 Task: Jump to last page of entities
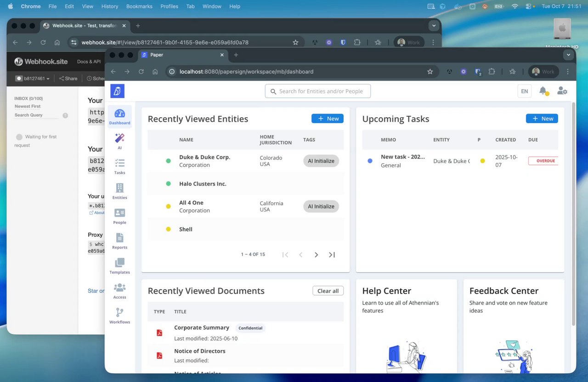(332, 255)
